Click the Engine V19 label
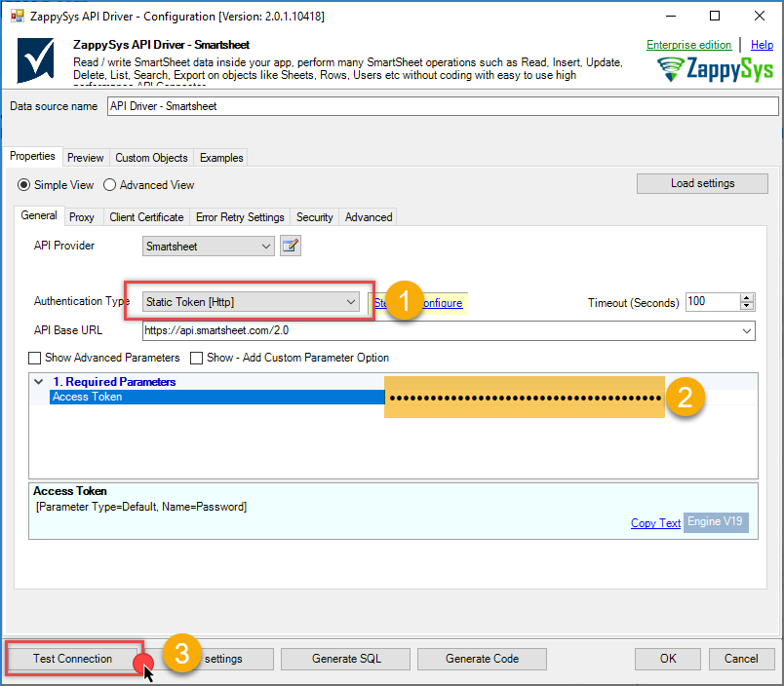The height and width of the screenshot is (686, 784). click(x=716, y=522)
